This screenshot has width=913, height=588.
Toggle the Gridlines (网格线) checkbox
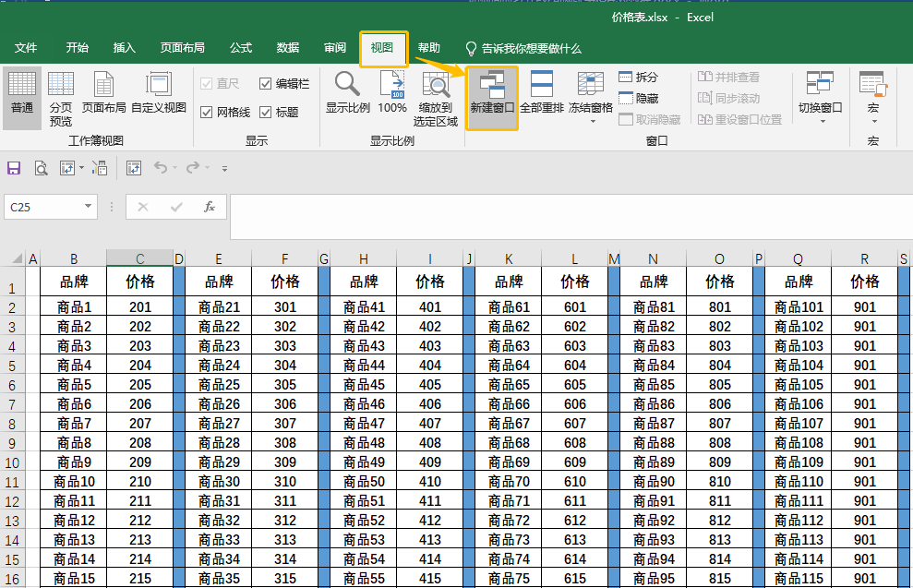coord(206,112)
